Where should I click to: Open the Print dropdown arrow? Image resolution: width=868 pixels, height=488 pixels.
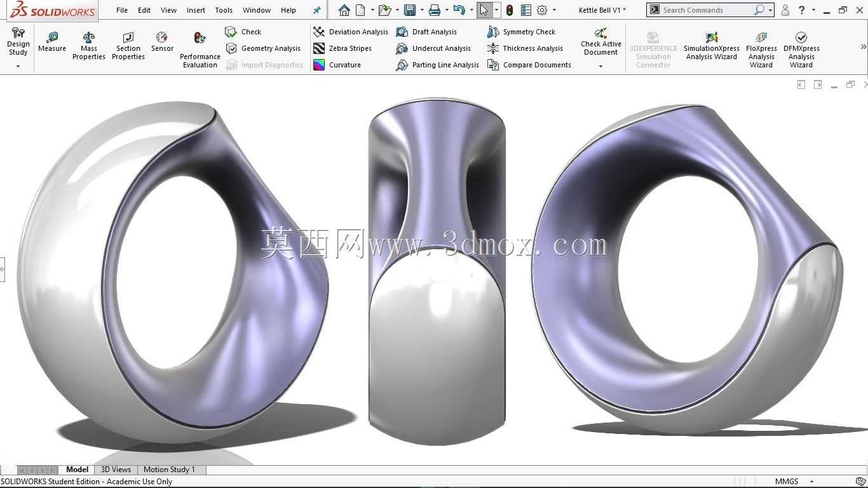pos(447,10)
